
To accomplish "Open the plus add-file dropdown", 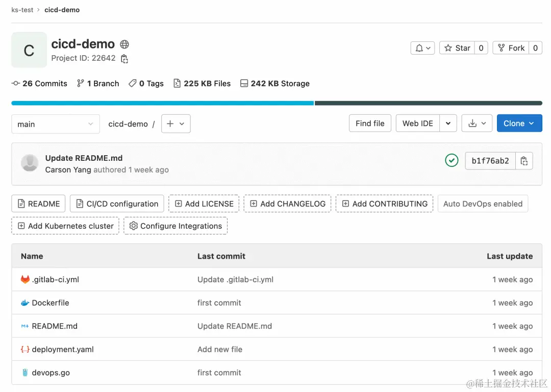I will (176, 124).
